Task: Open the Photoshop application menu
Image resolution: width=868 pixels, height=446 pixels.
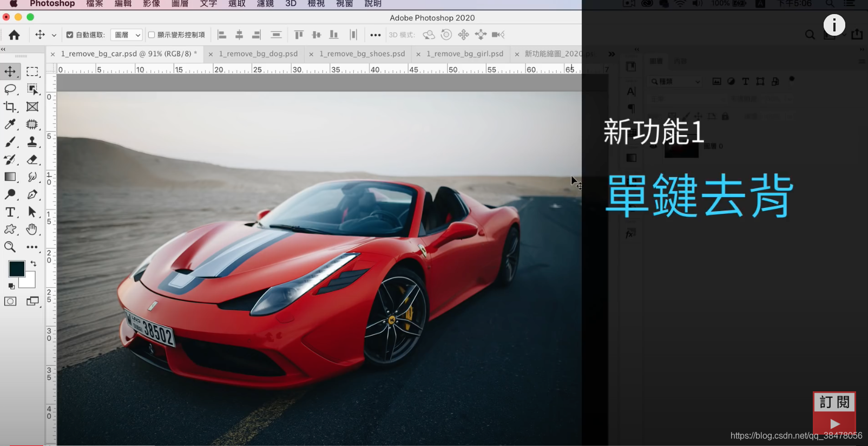Action: pos(52,4)
